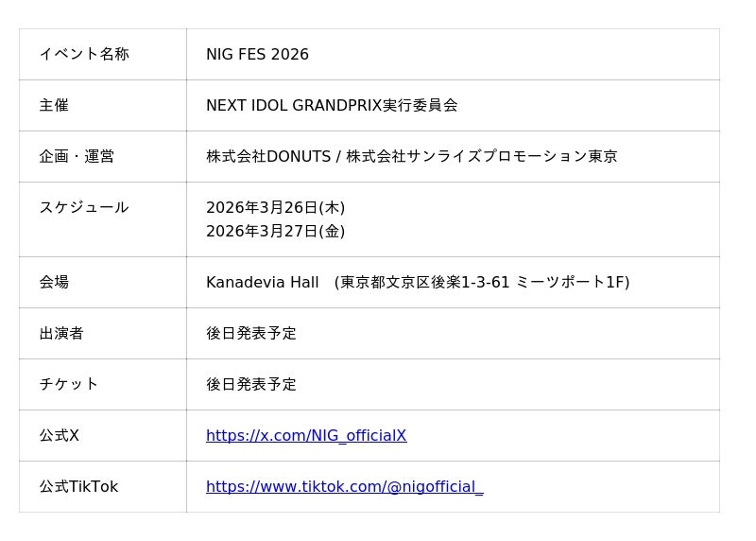Click the 株式会社DONUTS planning company text

(267, 156)
